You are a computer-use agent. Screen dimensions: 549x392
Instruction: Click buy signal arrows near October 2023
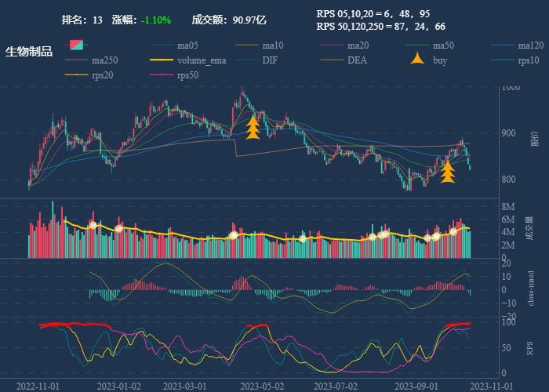point(448,171)
